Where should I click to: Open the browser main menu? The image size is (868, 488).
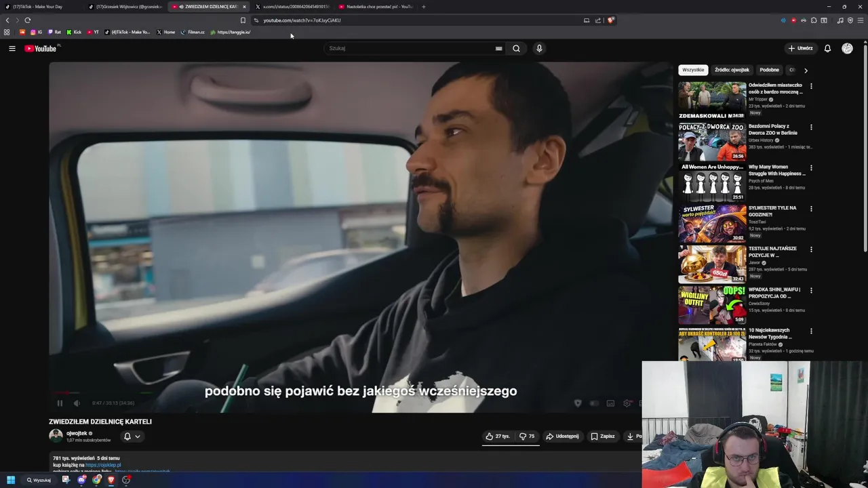tap(860, 20)
